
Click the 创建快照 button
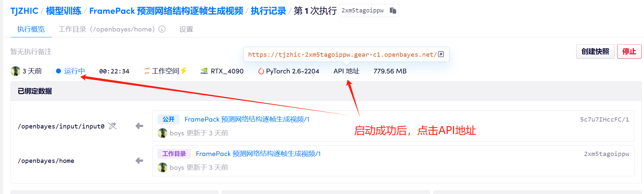[595, 51]
